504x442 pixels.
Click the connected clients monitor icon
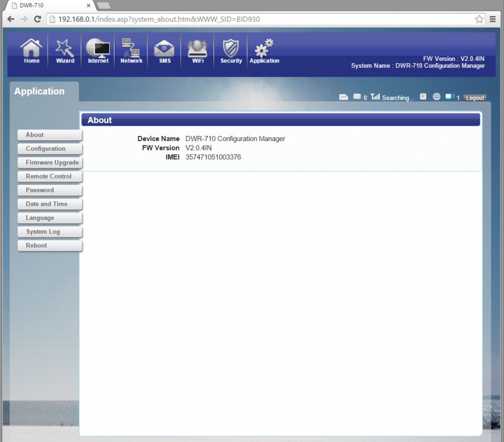[450, 96]
